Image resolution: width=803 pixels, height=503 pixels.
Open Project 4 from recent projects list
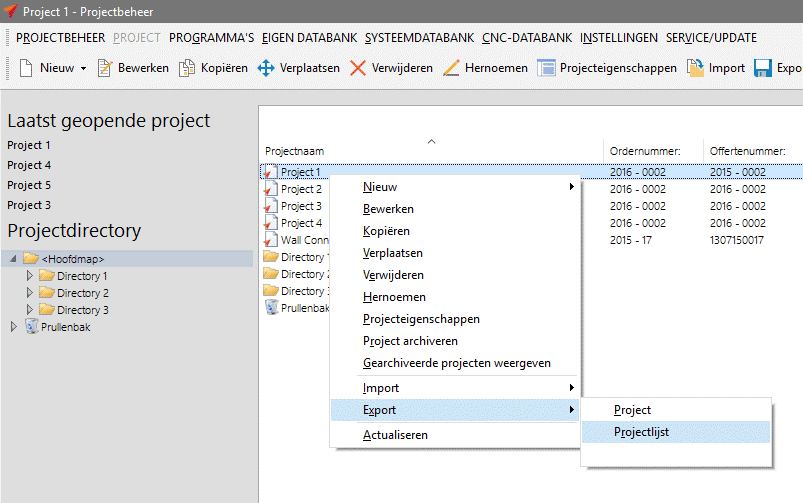29,165
